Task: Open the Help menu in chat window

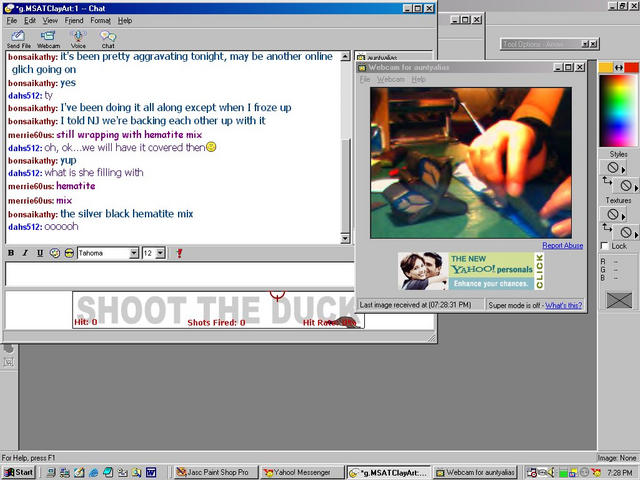Action: [125, 20]
